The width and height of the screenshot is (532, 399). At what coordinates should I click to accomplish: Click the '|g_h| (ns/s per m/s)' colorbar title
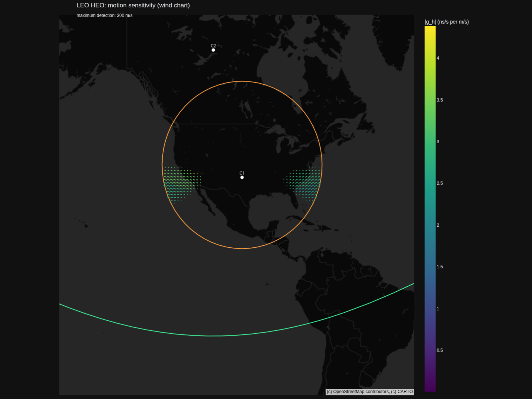(447, 22)
